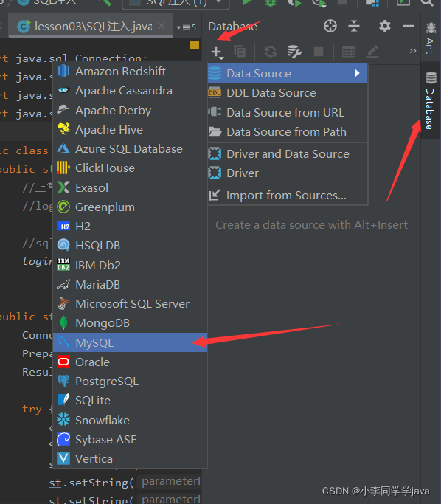Viewport: 441px width, 504px height.
Task: Select Azure SQL Database data source
Action: 130,149
